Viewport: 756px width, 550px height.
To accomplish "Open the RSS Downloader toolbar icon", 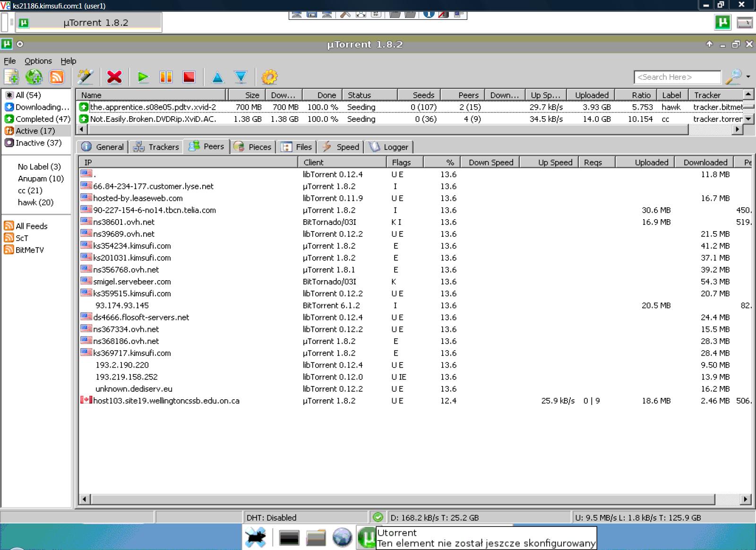I will tap(57, 77).
